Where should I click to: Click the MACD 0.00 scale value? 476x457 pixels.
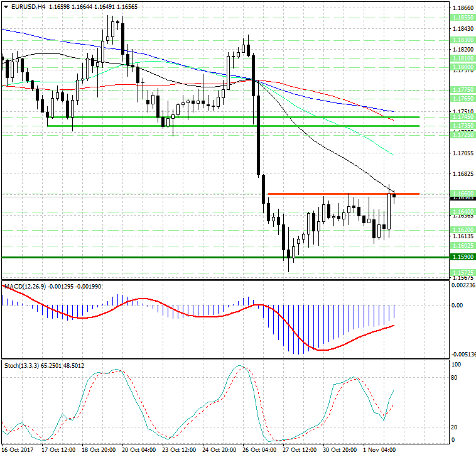coord(458,305)
